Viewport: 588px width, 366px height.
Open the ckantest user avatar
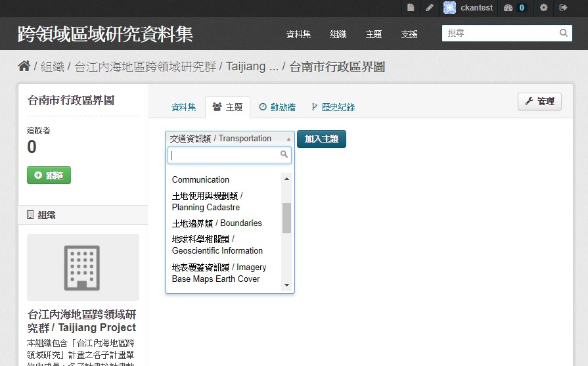(x=449, y=7)
